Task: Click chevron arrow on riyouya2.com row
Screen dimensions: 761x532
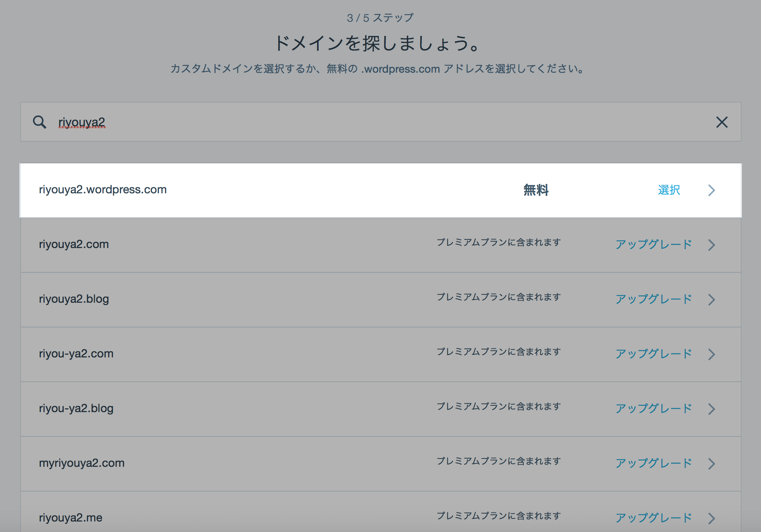Action: (x=712, y=245)
